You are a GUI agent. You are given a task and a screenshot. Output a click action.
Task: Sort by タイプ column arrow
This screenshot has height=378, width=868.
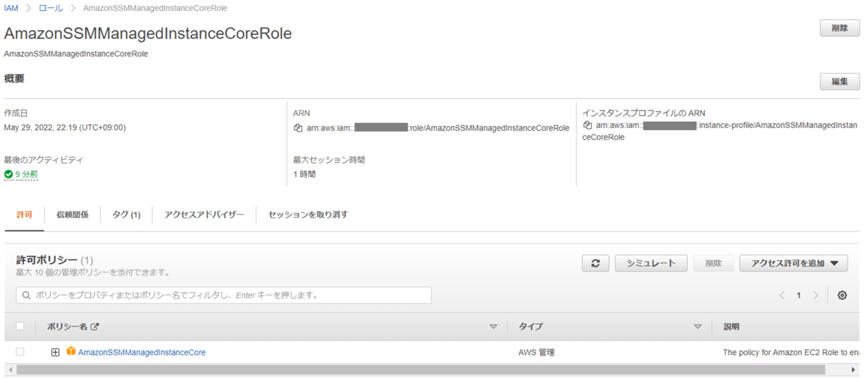pyautogui.click(x=697, y=327)
